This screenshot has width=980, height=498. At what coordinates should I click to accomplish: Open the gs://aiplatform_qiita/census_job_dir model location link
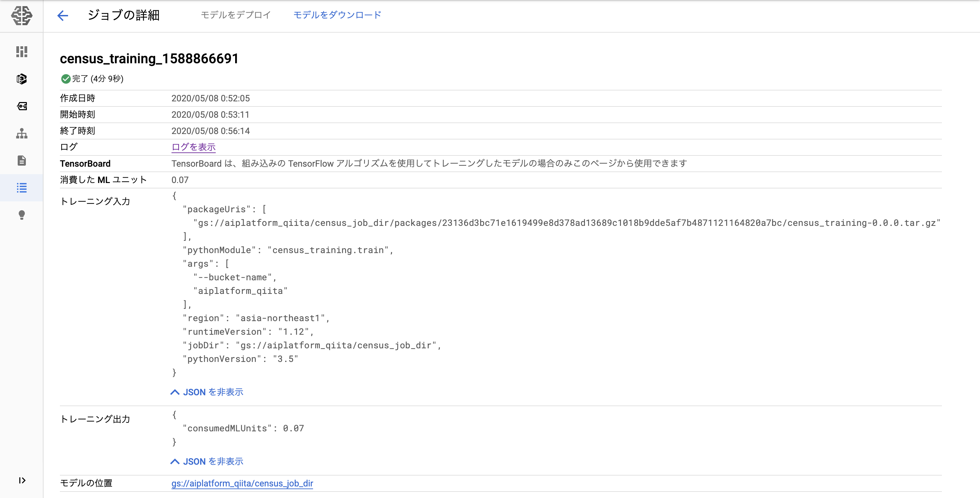[242, 484]
